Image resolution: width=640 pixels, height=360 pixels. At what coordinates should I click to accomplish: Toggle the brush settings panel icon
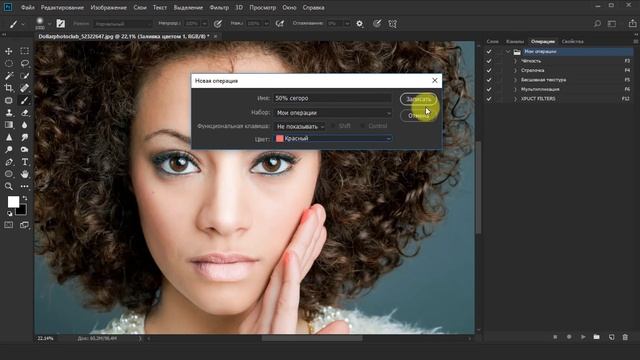point(60,24)
